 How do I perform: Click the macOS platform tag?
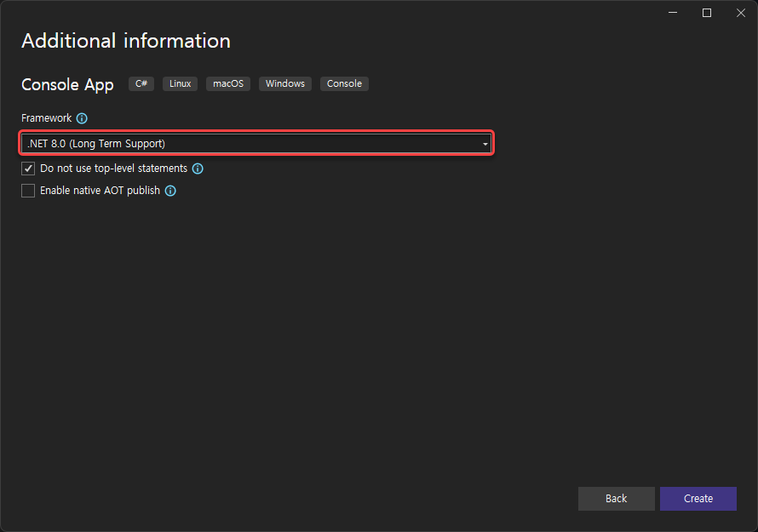click(x=228, y=83)
